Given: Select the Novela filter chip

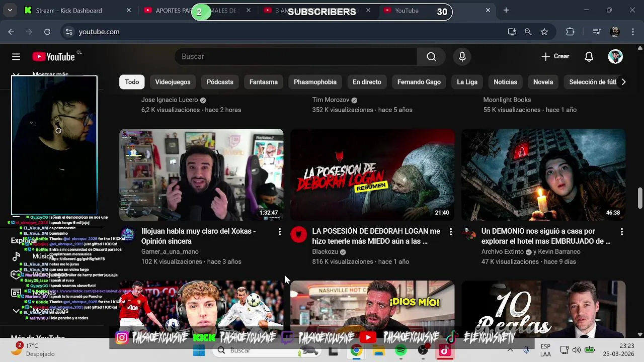Looking at the screenshot, I should [543, 82].
